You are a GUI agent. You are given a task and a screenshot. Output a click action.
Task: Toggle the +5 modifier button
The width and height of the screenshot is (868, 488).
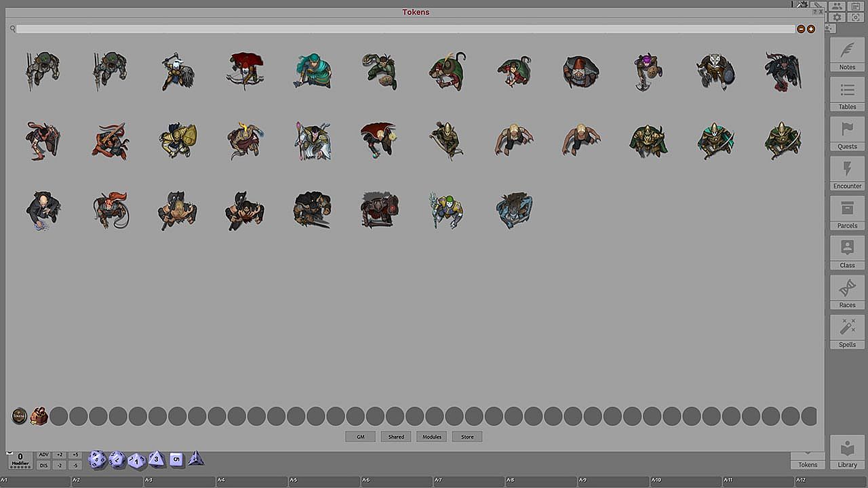pyautogui.click(x=75, y=455)
